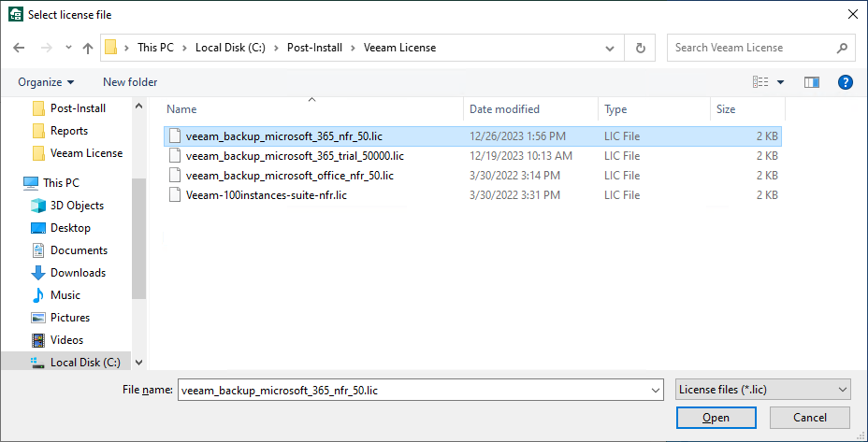Click date 12/19/2023 10:13 AM cell

click(x=520, y=156)
